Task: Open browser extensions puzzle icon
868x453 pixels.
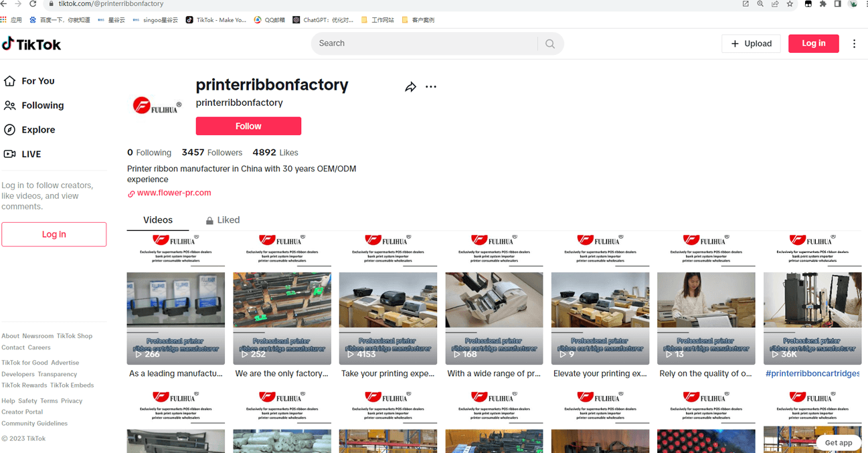Action: (x=822, y=4)
